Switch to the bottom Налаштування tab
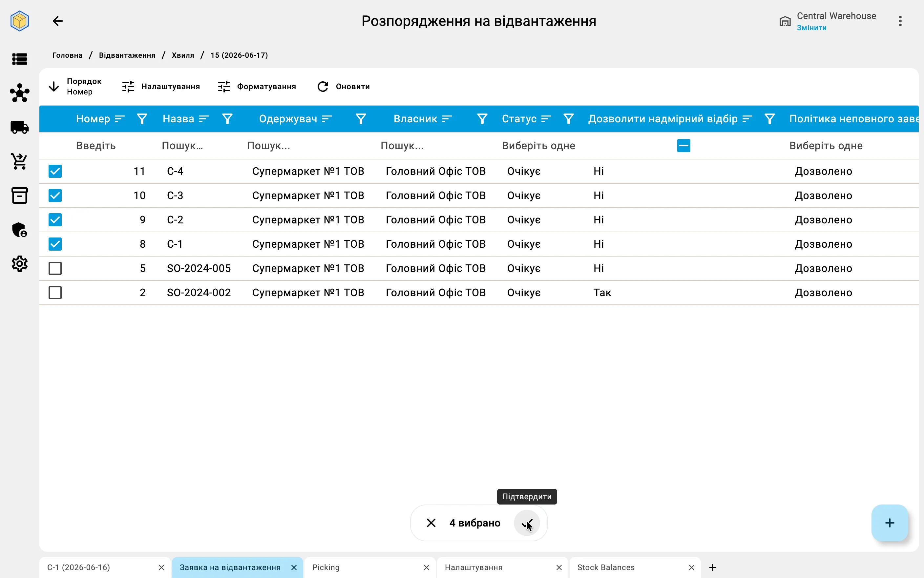924x578 pixels. [x=502, y=567]
